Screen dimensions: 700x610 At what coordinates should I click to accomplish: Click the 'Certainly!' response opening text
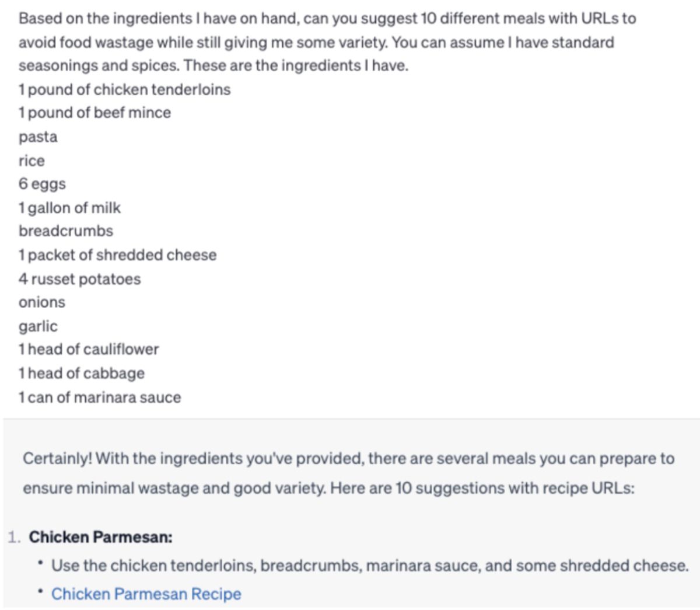[57, 459]
